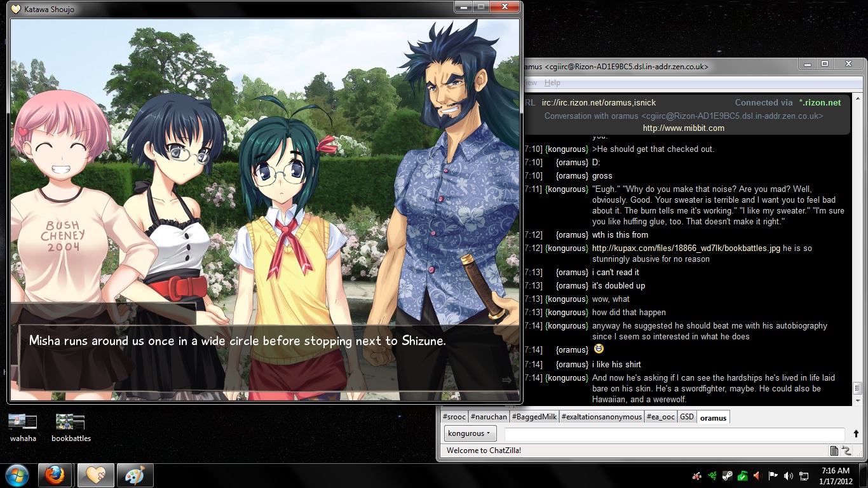Advance dialogue using the textbox arrow
Image resolution: width=868 pixels, height=488 pixels.
(x=506, y=380)
